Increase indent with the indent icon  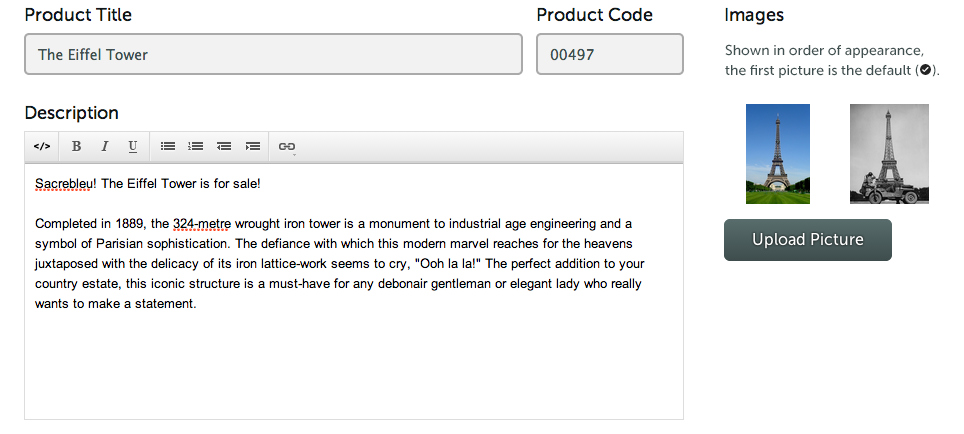[x=253, y=146]
